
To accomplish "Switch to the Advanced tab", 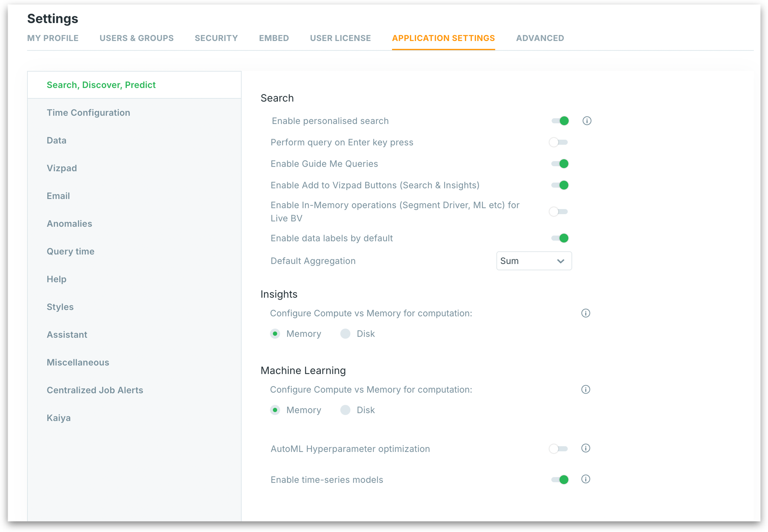I will tap(540, 38).
